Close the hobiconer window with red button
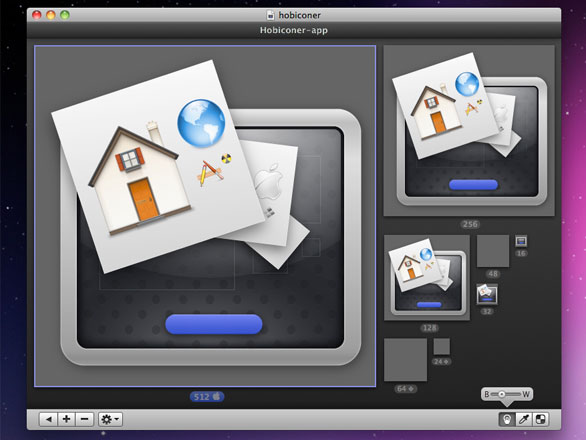The image size is (586, 440). 37,15
